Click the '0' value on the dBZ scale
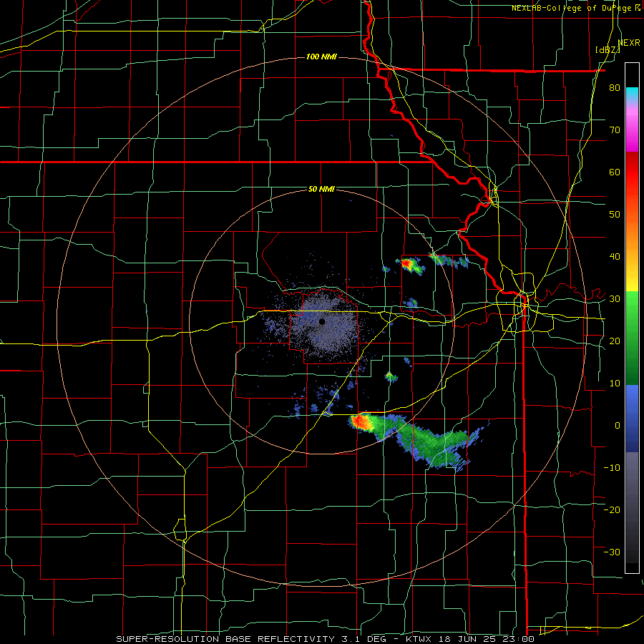The image size is (644, 644). [x=618, y=426]
